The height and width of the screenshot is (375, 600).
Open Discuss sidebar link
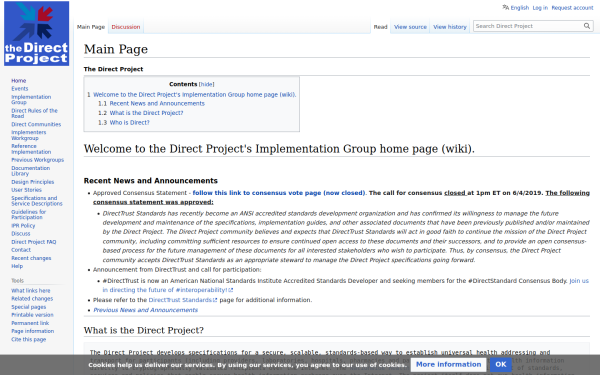21,234
